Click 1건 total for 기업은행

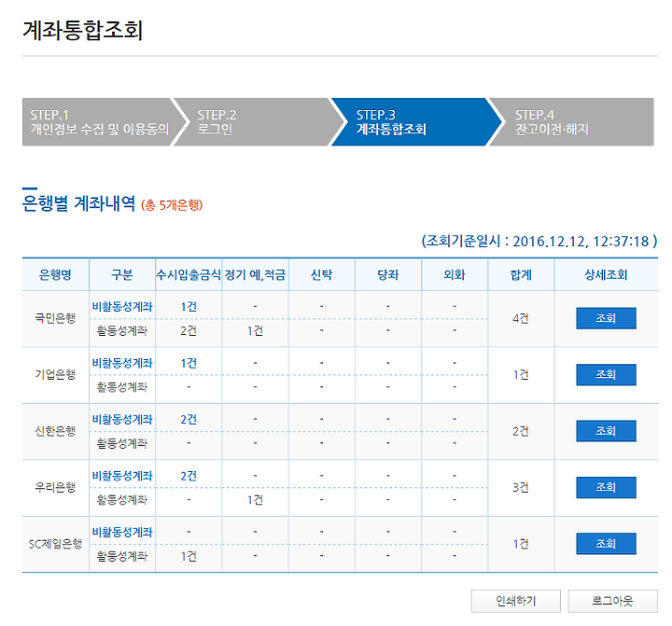tap(521, 375)
